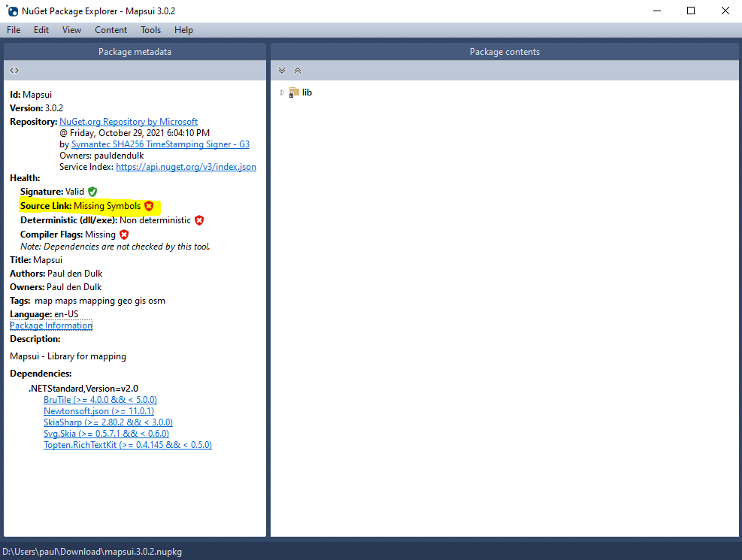Open the Help menu
Screen dimensions: 742x560
pyautogui.click(x=183, y=30)
